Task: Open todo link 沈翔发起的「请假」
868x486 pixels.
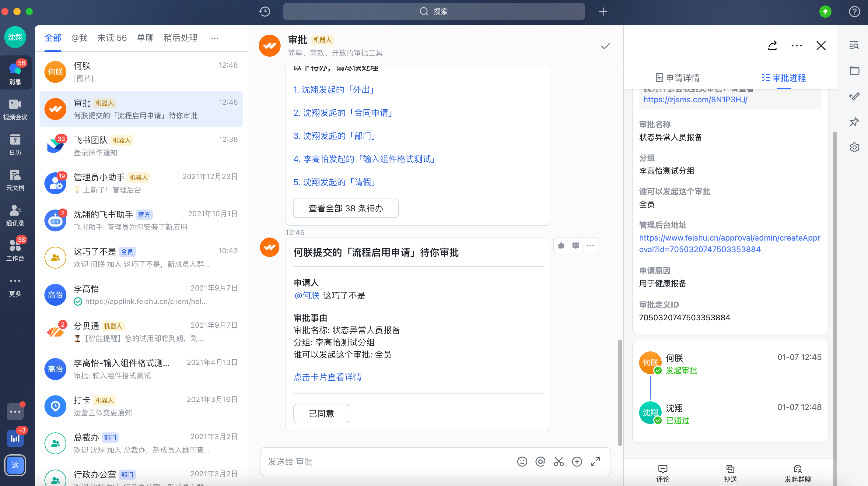Action: tap(334, 182)
